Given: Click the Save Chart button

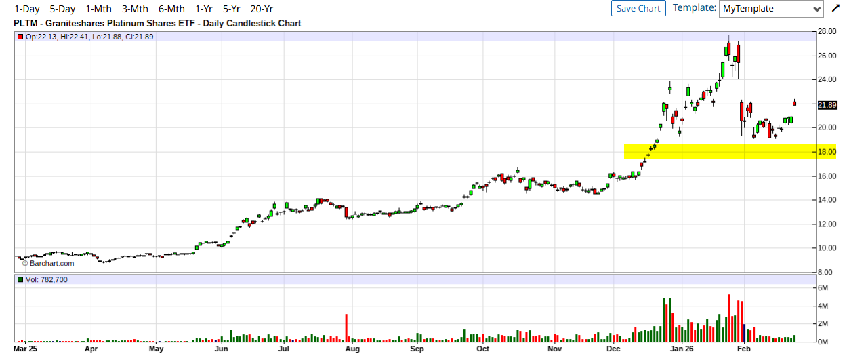Looking at the screenshot, I should 638,8.
